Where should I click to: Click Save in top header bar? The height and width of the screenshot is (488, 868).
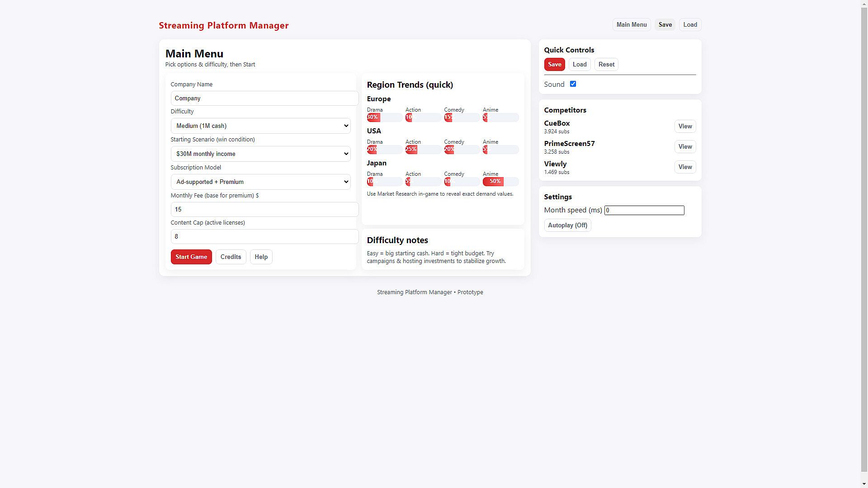tap(665, 25)
